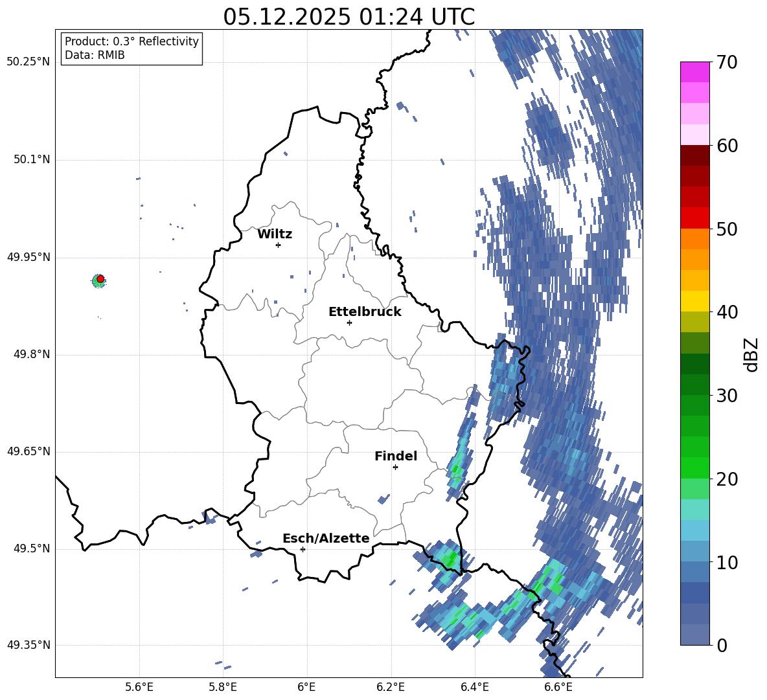The width and height of the screenshot is (767, 700).
Task: Click the Wiltz station cross marker
Action: (279, 245)
